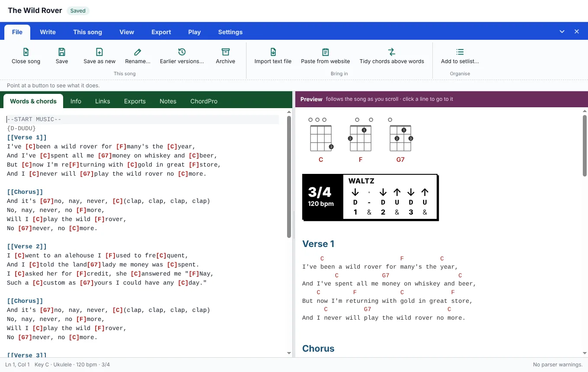588x372 pixels.
Task: Select the File ribbon tab
Action: [17, 32]
